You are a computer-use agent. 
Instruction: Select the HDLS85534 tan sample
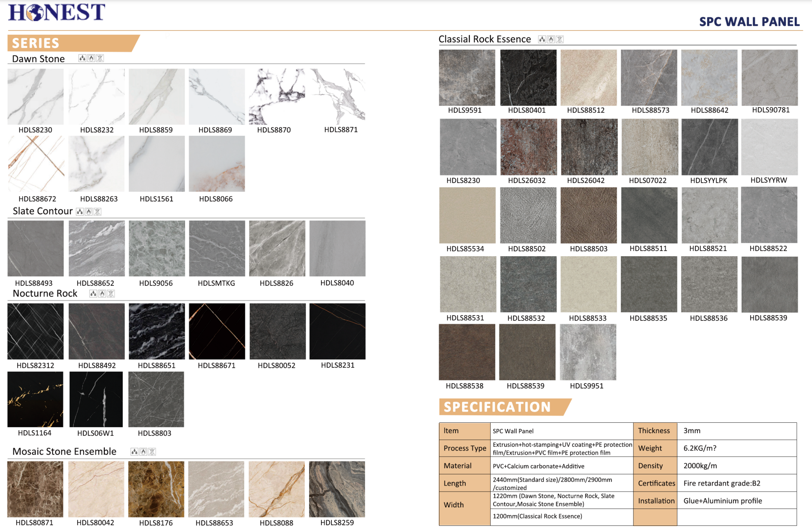(467, 215)
